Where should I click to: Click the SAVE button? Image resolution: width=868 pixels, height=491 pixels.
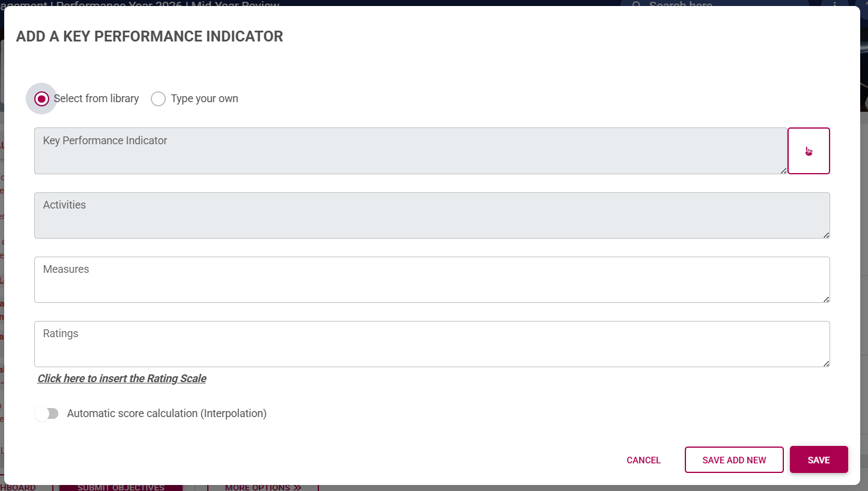pos(819,459)
